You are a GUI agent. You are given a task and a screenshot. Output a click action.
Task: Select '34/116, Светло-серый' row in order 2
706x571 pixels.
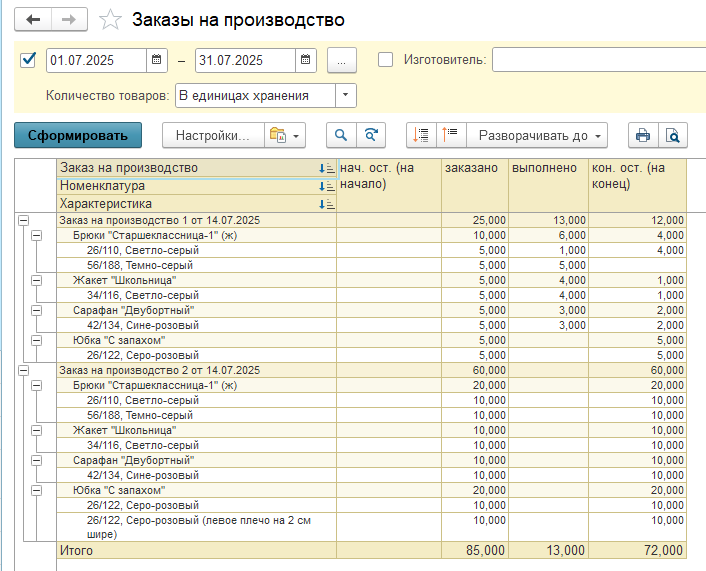(196, 445)
